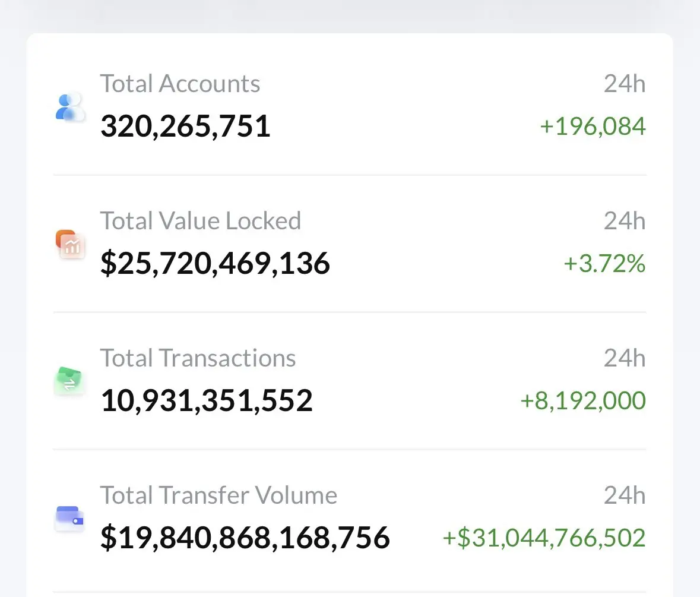Click the +196,084 daily accounts change

click(x=593, y=126)
